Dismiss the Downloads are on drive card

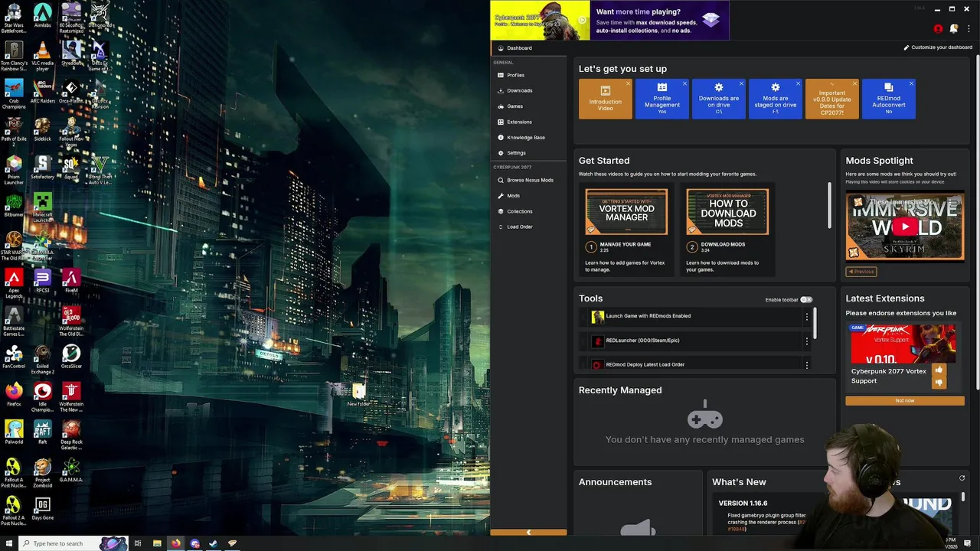click(x=741, y=83)
